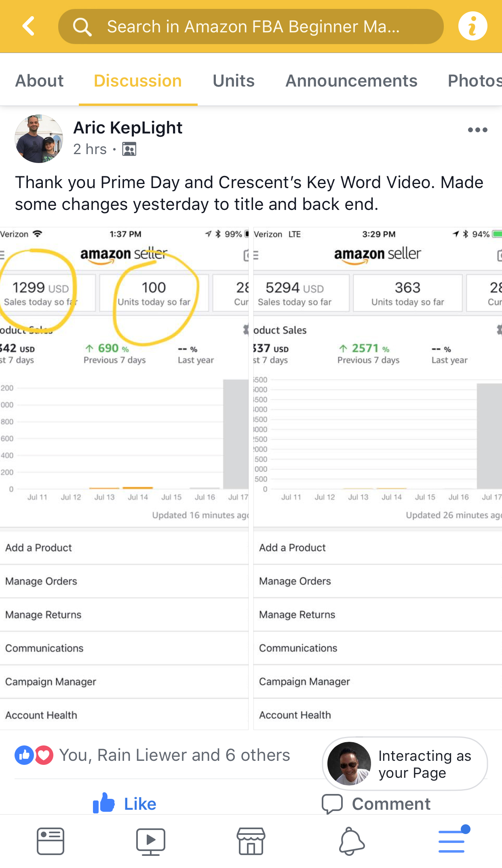Open the Watch video icon in bottom bar
Viewport: 502px width, 868px height.
(150, 841)
